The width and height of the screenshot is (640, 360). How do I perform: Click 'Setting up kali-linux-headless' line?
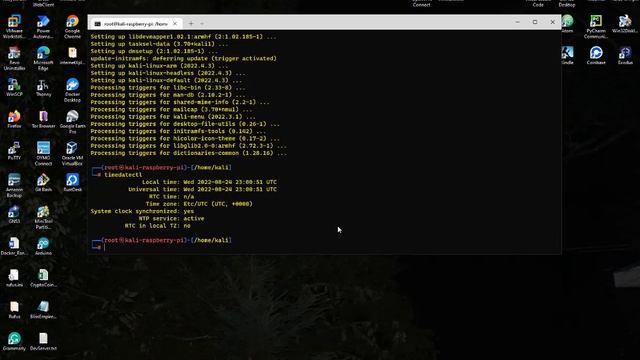point(168,73)
